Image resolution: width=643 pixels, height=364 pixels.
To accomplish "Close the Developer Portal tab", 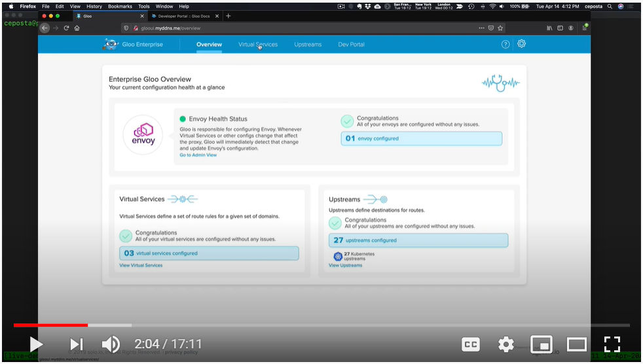I will 217,16.
